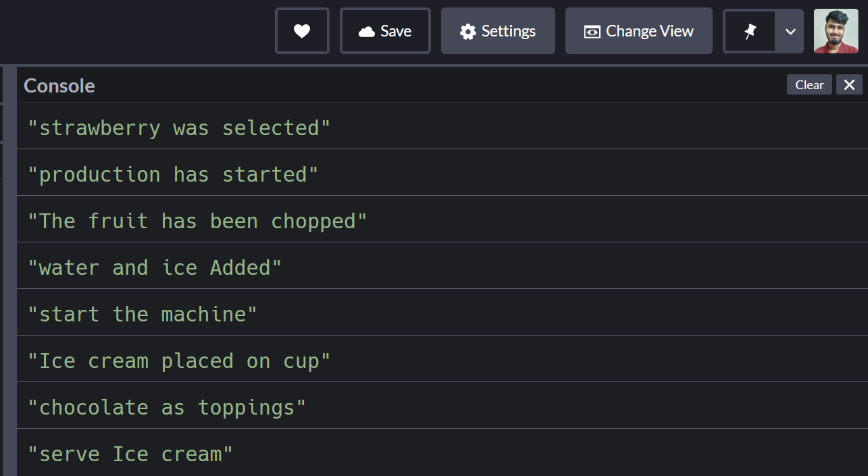
Task: Click the pin icon in the toolbar
Action: click(x=749, y=30)
